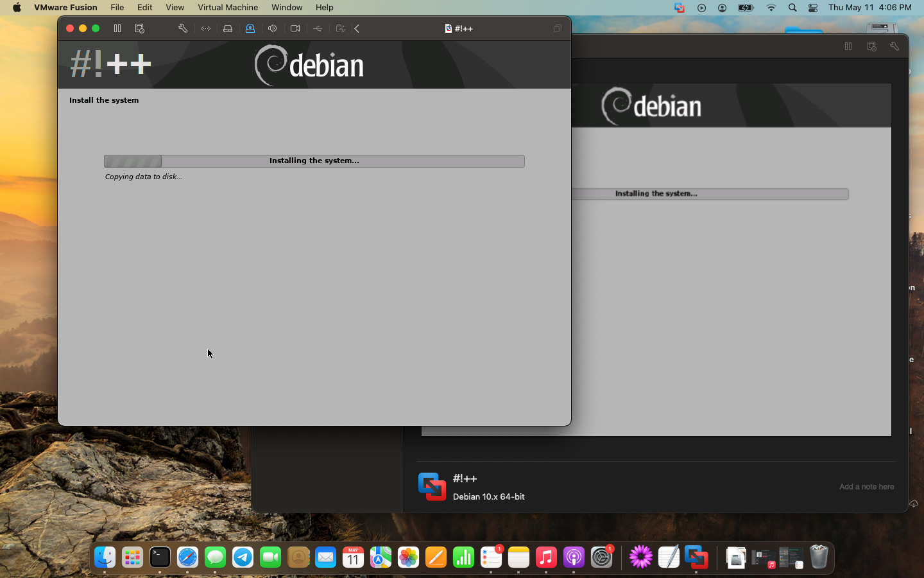Open the Apple menu
The image size is (924, 578).
[17, 8]
